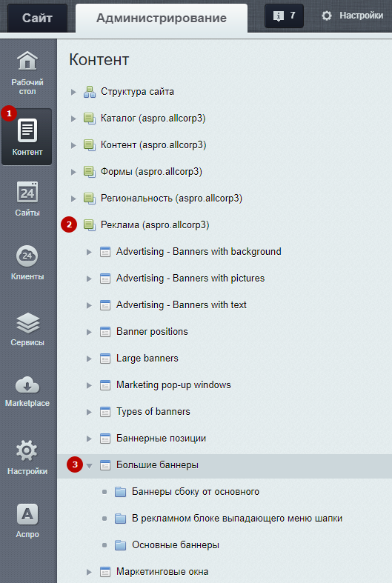Image resolution: width=392 pixels, height=583 pixels.
Task: Expand Баннерные позиции node
Action: click(x=89, y=439)
